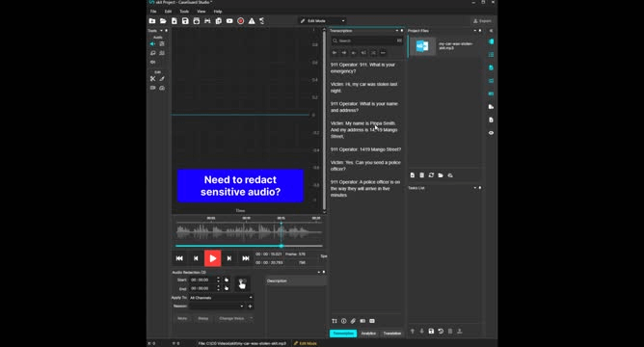
Task: Click the Export button at top right
Action: pyautogui.click(x=482, y=21)
